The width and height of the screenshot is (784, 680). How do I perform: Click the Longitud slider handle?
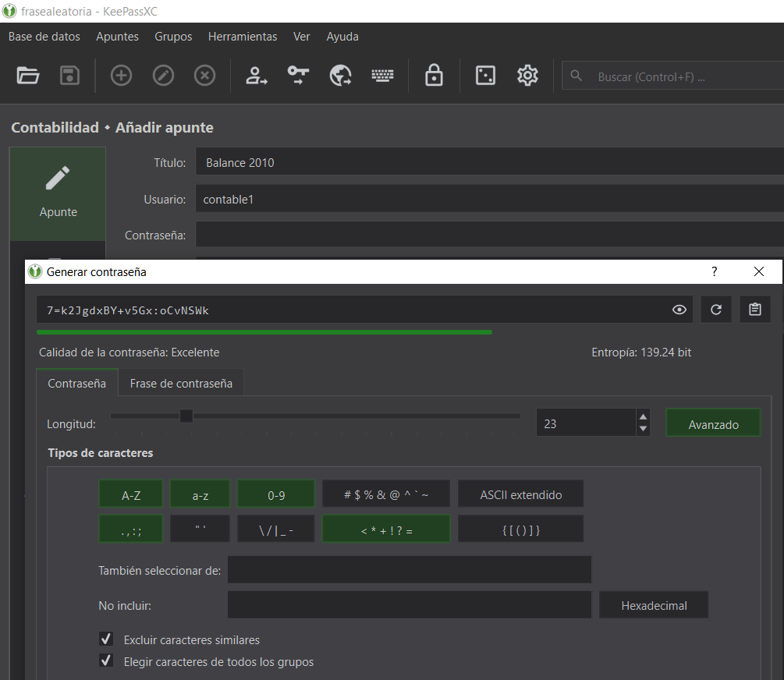186,416
